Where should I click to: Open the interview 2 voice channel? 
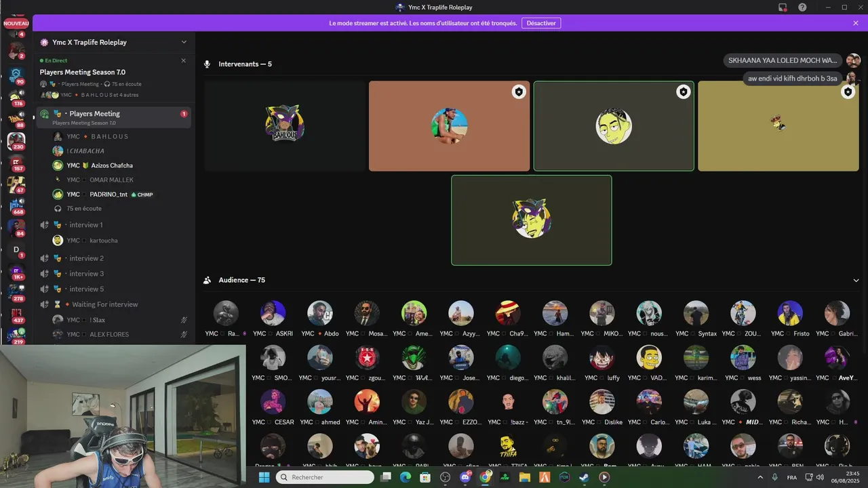(114, 258)
